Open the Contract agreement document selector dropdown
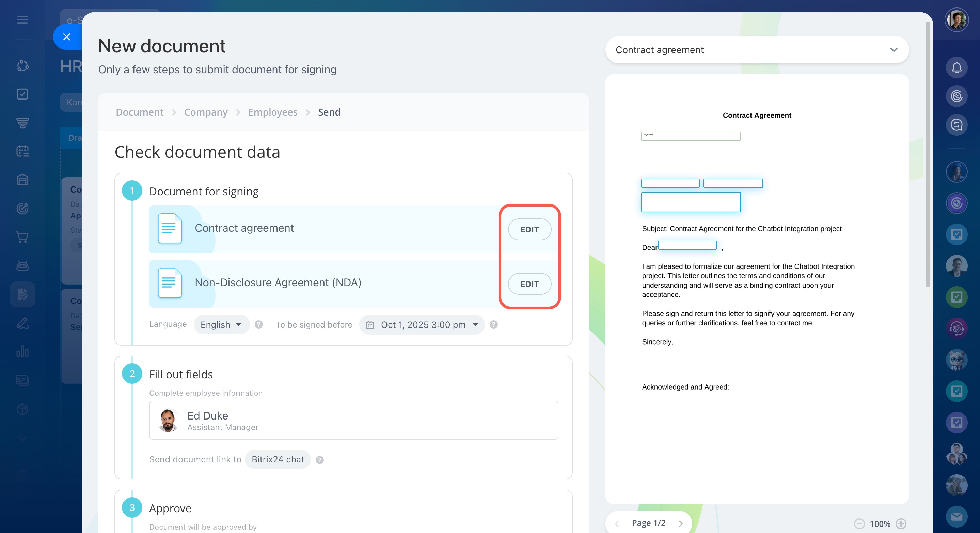The image size is (980, 533). coord(757,50)
